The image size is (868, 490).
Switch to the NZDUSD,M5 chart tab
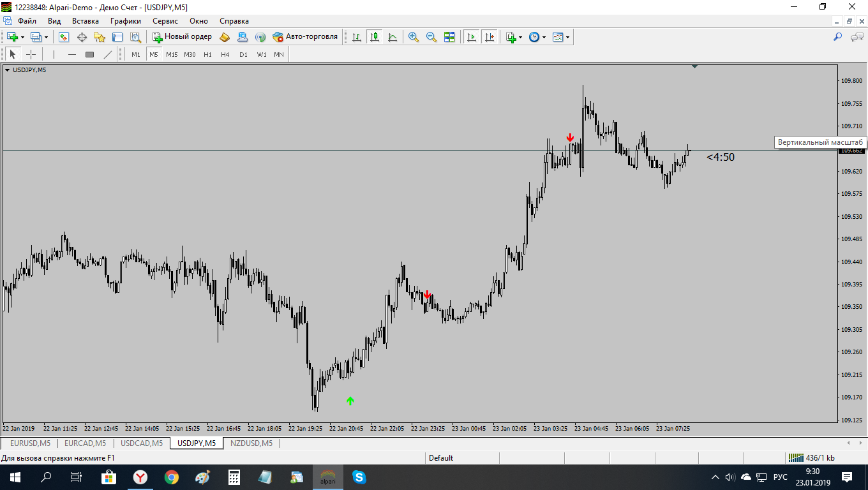(x=251, y=443)
